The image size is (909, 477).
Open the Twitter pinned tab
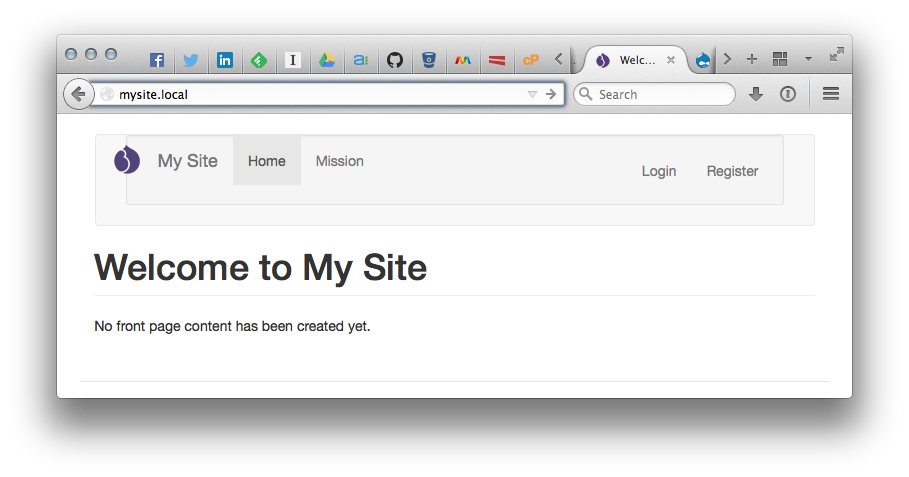[x=191, y=60]
